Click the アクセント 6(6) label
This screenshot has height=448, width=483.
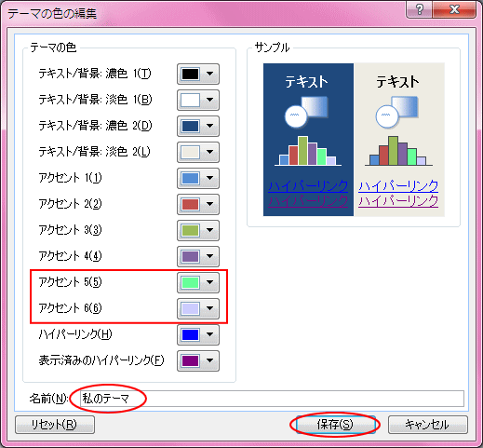click(x=70, y=308)
